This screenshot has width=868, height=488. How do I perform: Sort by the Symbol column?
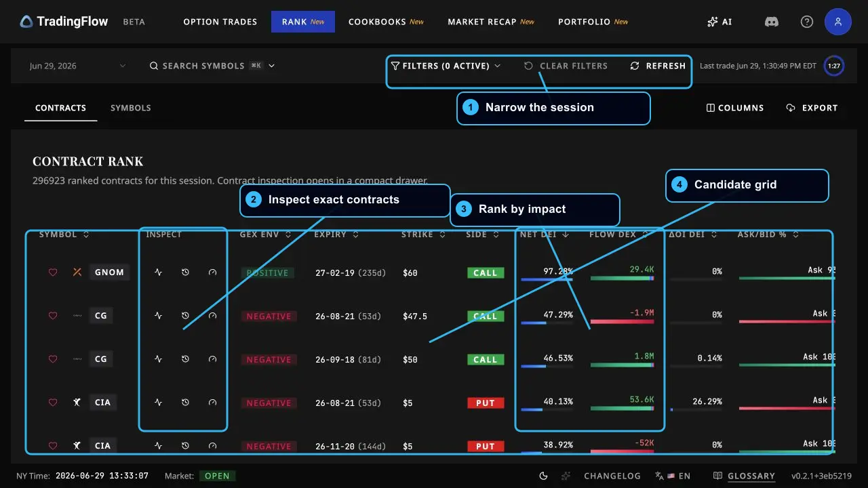[64, 235]
